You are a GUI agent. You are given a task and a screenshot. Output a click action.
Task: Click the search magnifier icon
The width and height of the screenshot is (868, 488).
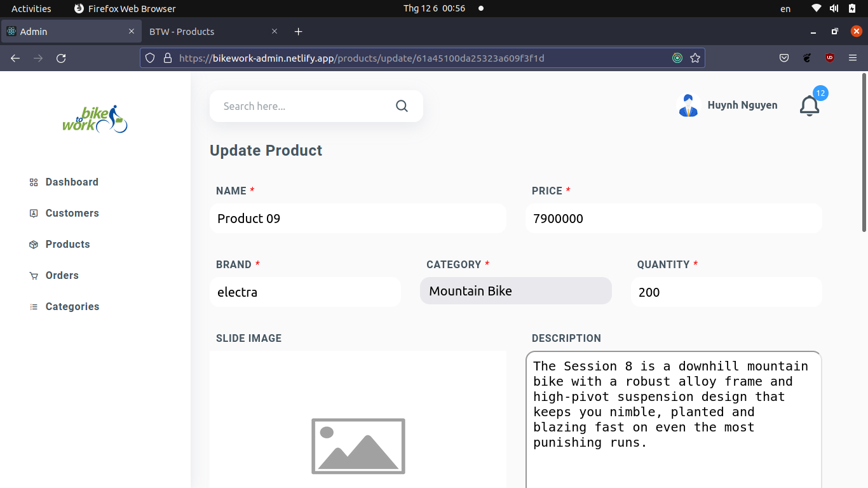coord(402,105)
